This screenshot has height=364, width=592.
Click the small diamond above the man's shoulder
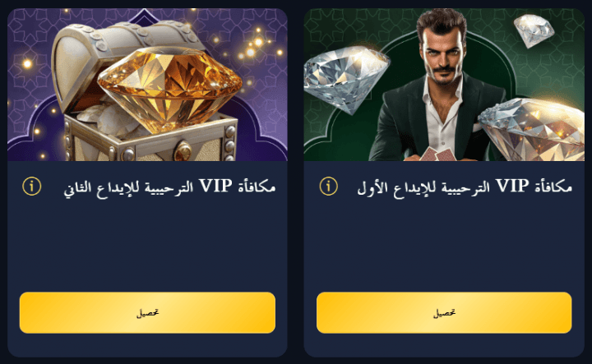click(534, 31)
